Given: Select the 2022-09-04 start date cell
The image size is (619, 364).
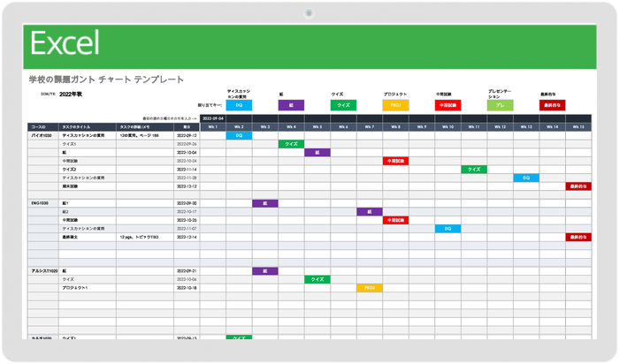Looking at the screenshot, I should coord(213,118).
